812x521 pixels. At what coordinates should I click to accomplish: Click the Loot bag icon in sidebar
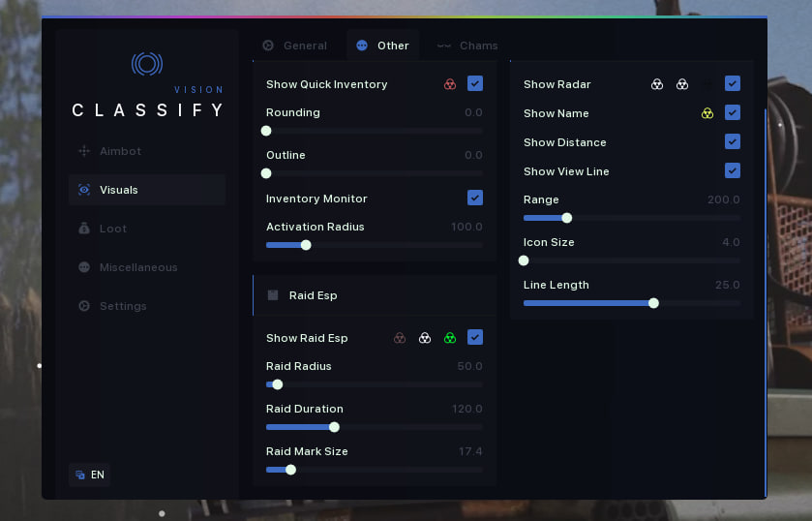(x=84, y=229)
